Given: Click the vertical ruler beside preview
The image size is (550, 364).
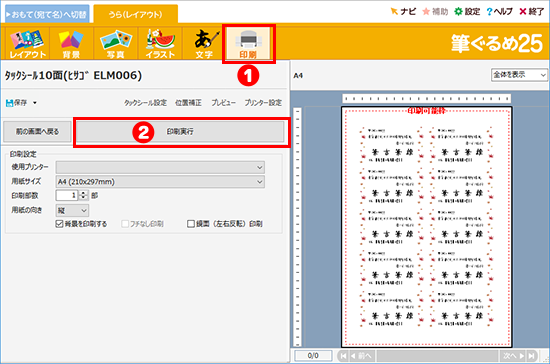Looking at the screenshot, I should coord(297,227).
